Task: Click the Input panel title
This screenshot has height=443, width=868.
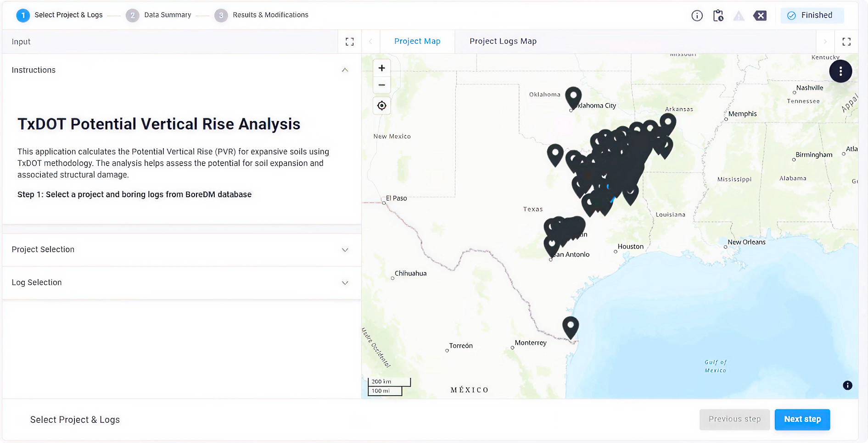Action: tap(21, 42)
